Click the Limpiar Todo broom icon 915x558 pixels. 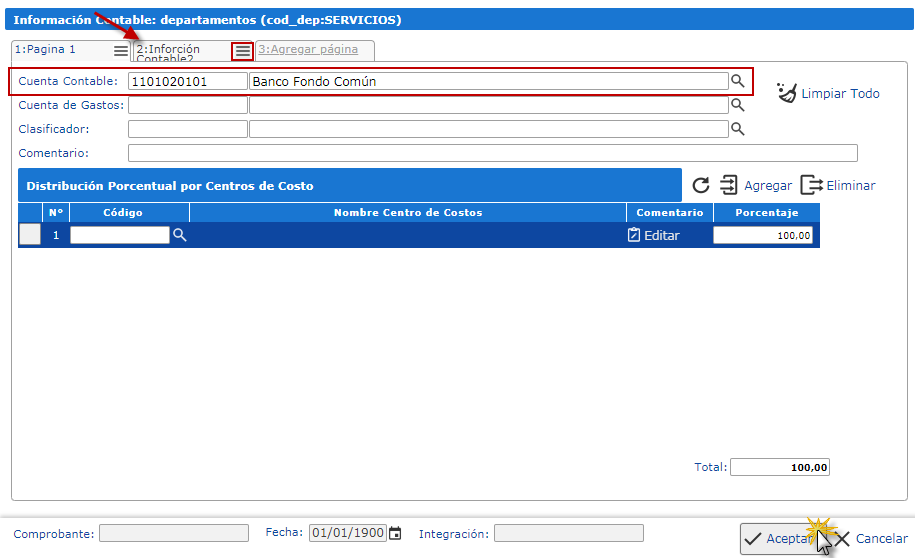tap(787, 93)
